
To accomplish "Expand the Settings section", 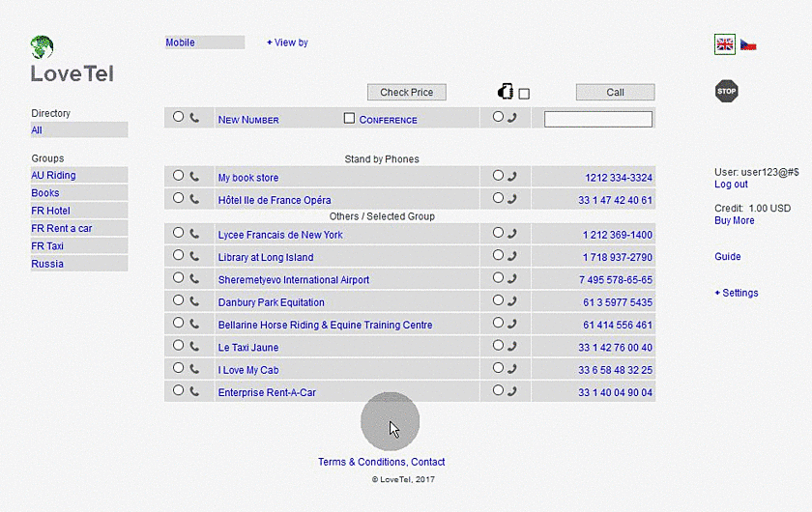I will coord(737,293).
